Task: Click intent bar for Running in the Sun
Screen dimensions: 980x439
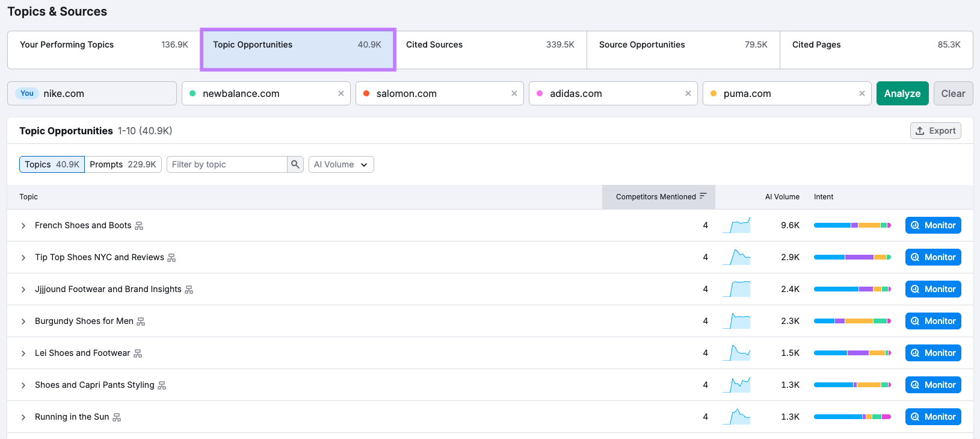Action: pos(852,417)
